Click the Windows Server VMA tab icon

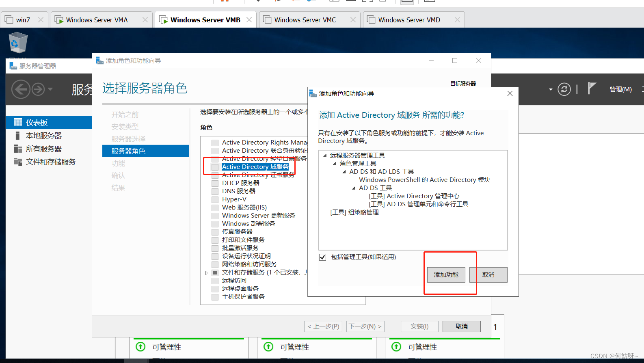tap(59, 19)
